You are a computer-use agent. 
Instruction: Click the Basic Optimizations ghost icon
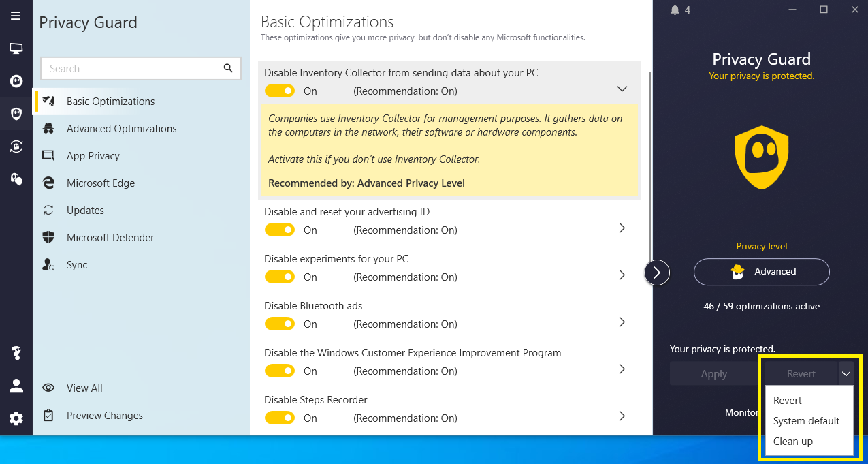pos(48,101)
